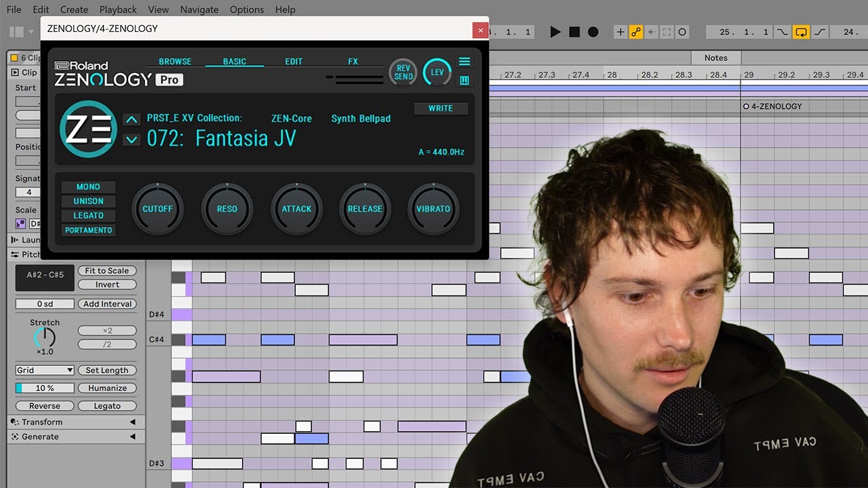Image resolution: width=868 pixels, height=488 pixels.
Task: Toggle the LEGATO button in ZENOLOGY
Action: pyautogui.click(x=88, y=216)
